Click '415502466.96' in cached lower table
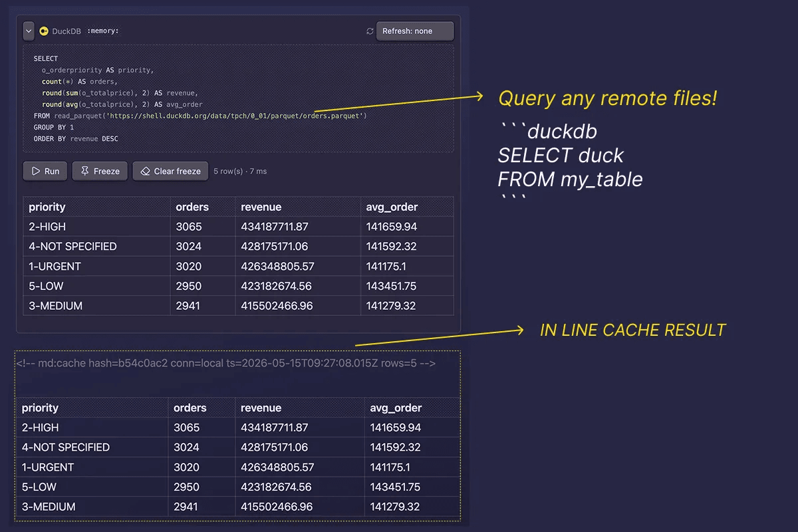The width and height of the screenshot is (798, 532). 277,507
